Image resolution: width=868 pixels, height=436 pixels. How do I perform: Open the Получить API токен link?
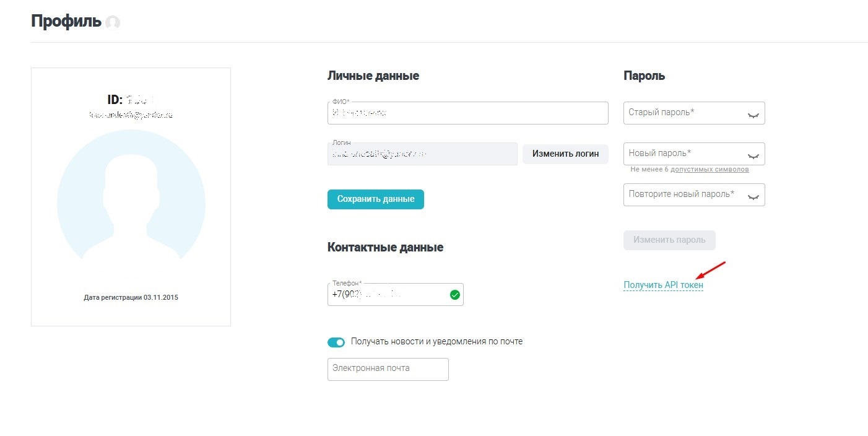pos(663,285)
